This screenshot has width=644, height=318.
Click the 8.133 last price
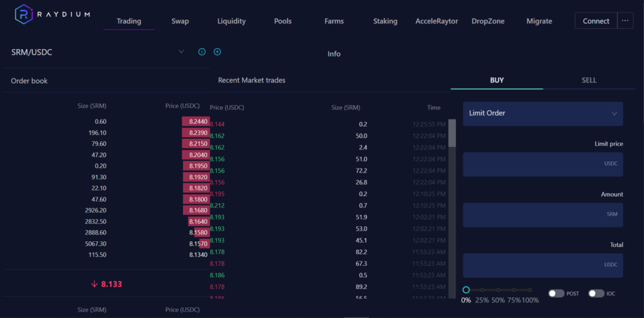pyautogui.click(x=112, y=284)
